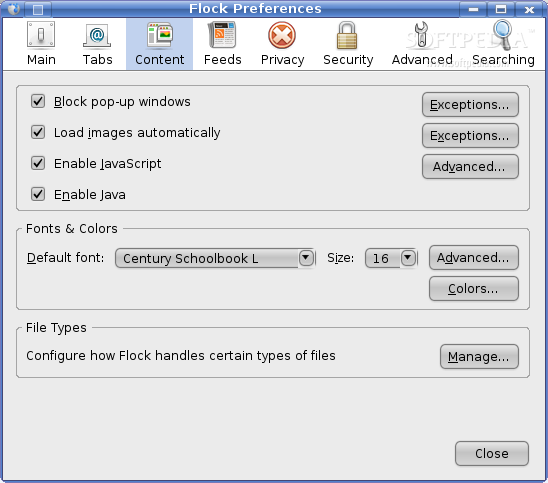This screenshot has width=548, height=483.
Task: Uncheck Block pop-up windows
Action: click(x=38, y=101)
